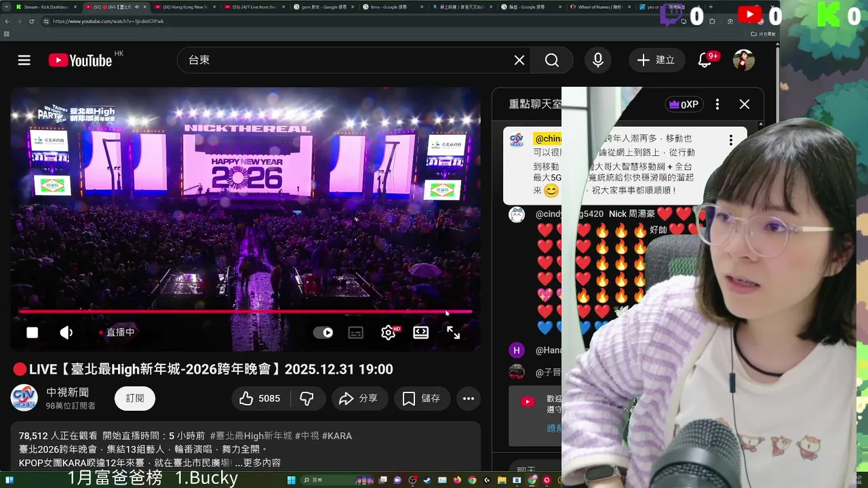
Task: Mute the video player volume
Action: click(66, 332)
